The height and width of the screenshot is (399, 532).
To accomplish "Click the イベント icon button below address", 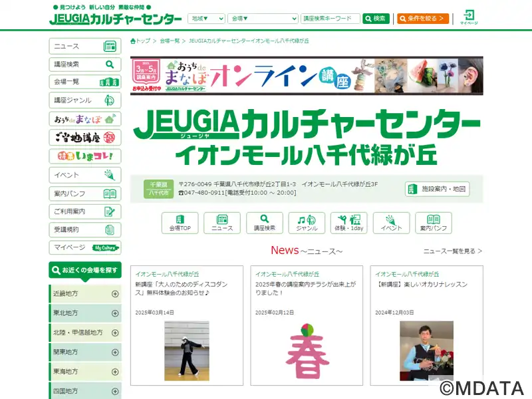I will pyautogui.click(x=391, y=223).
